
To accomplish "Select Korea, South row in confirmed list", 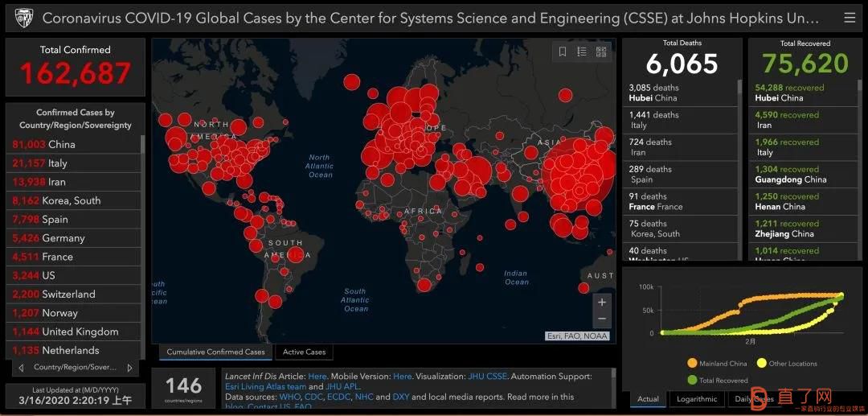I will coord(74,200).
